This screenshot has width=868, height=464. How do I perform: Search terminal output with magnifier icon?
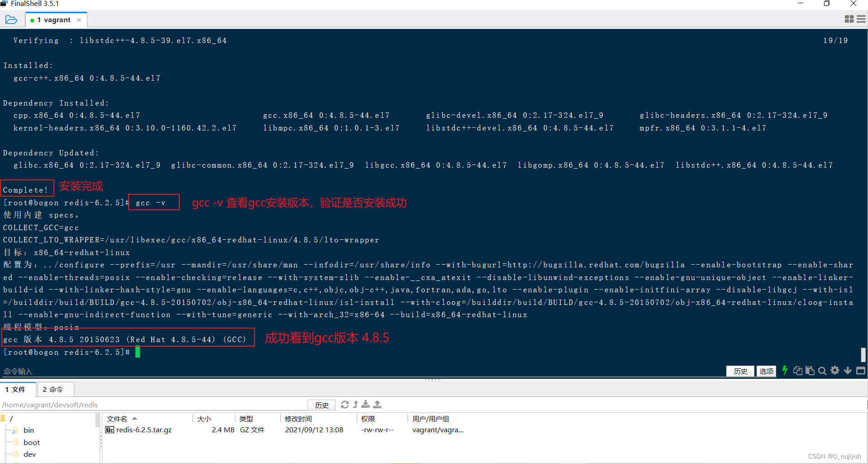[x=822, y=371]
